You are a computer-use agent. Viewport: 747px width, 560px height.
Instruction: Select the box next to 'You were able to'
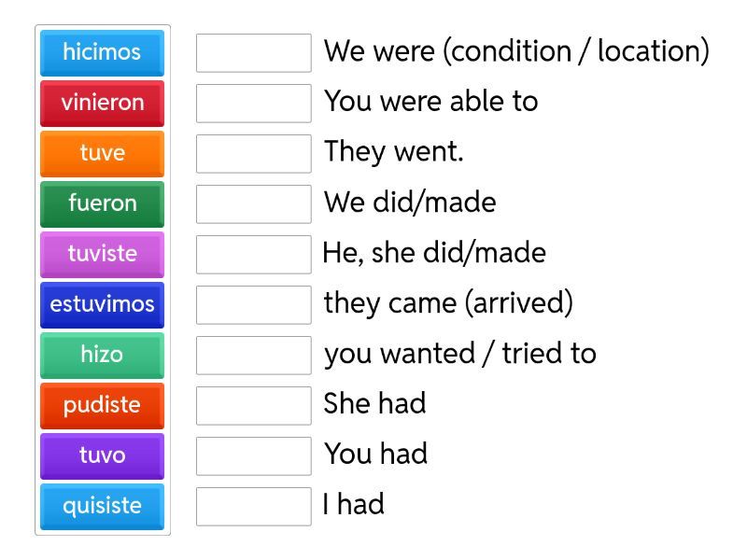(253, 103)
